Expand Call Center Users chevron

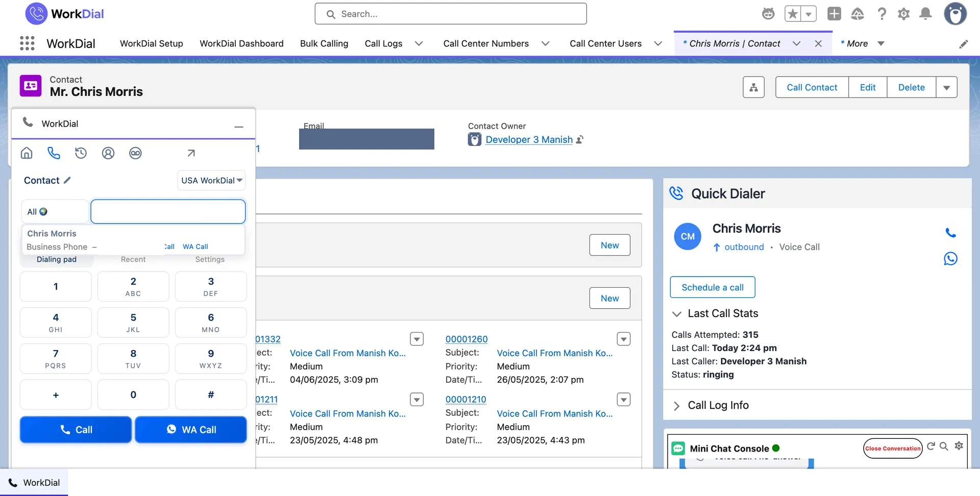(658, 43)
